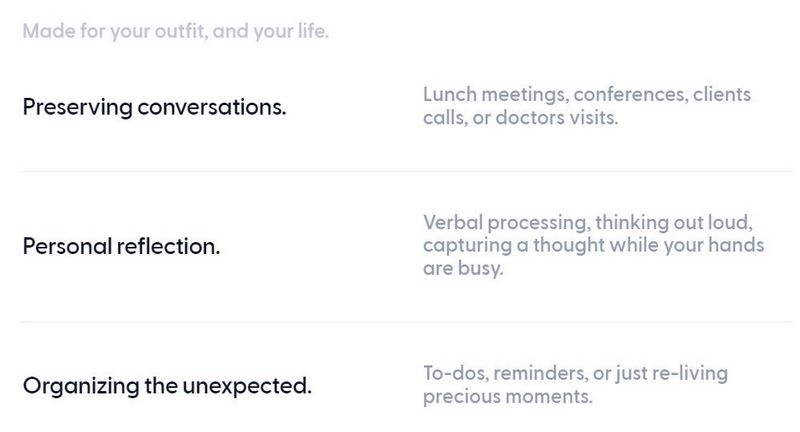Screen dimensions: 800x432
Task: Click the phrase "thinking out loud,"
Action: (673, 223)
